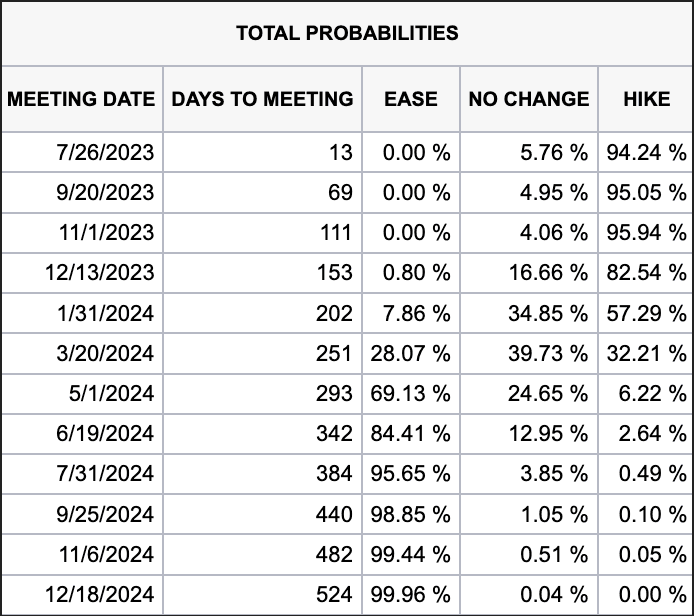This screenshot has height=616, width=694.
Task: Select the MEETING DATE column header
Action: tap(81, 99)
